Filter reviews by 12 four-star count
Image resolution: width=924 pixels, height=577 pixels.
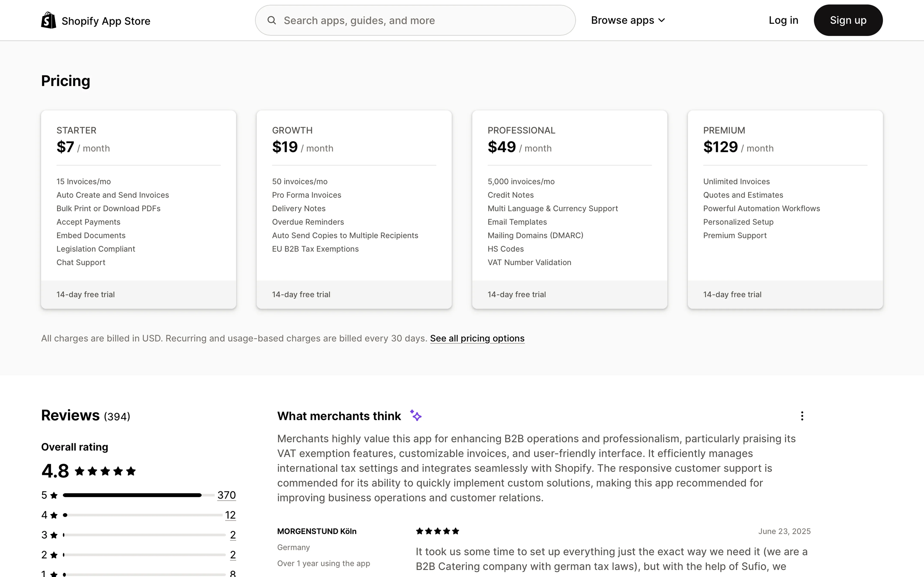click(x=230, y=515)
